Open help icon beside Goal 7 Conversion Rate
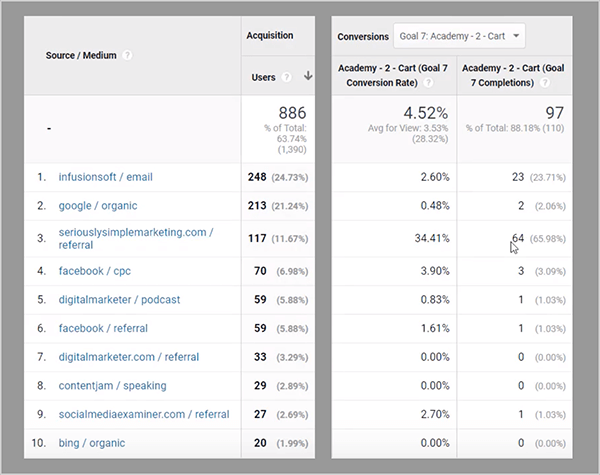 point(429,83)
